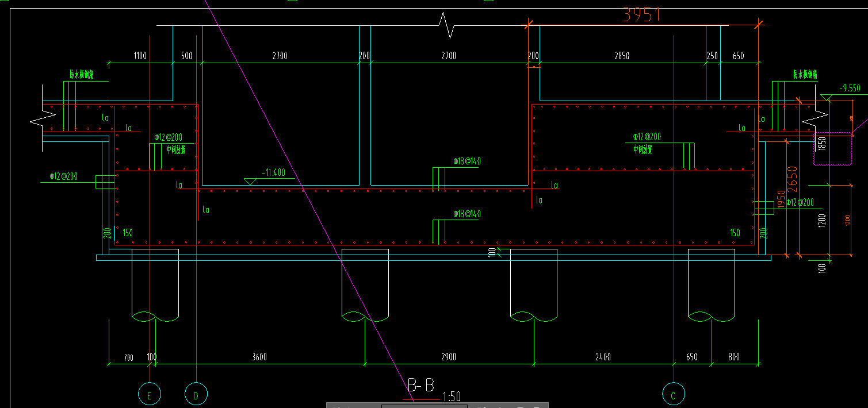The height and width of the screenshot is (408, 868).
Task: Select the left 中间放置 note
Action: [x=176, y=150]
